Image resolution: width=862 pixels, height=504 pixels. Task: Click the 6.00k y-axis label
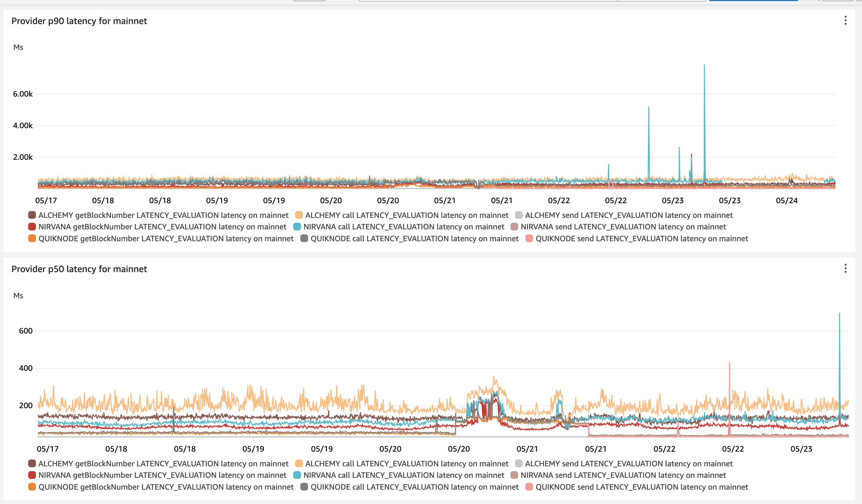(x=23, y=94)
